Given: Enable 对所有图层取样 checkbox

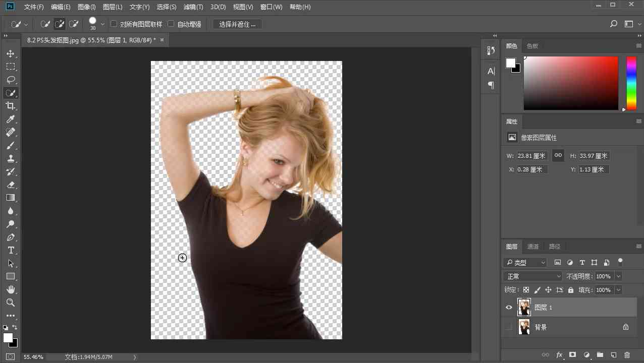Looking at the screenshot, I should (114, 24).
